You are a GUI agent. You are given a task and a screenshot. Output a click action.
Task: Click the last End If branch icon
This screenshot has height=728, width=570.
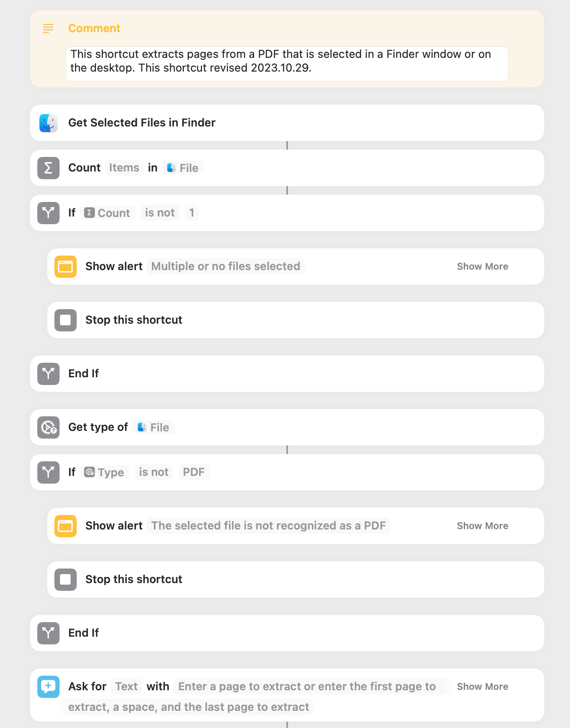(48, 633)
